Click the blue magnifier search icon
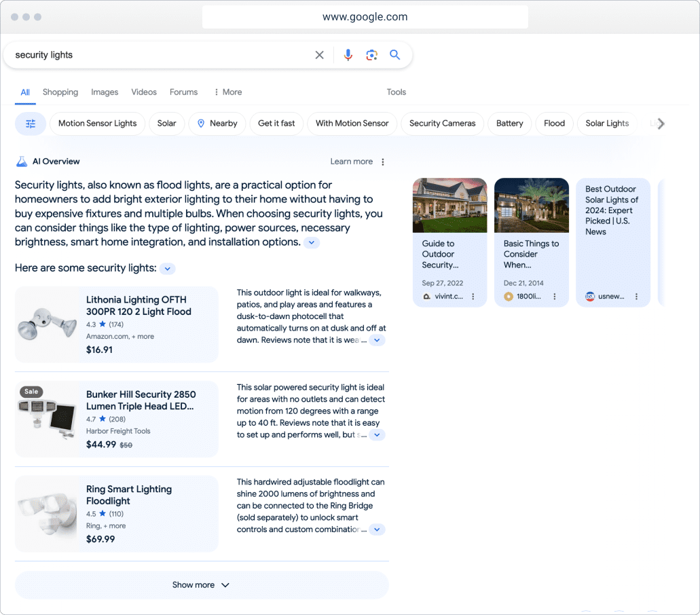The height and width of the screenshot is (615, 700). click(x=394, y=55)
